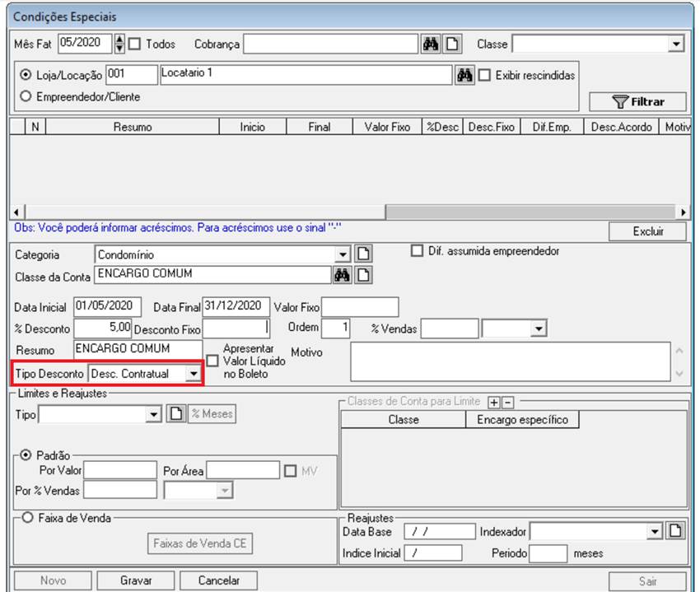
Task: Select Padrão radio button
Action: 26,455
